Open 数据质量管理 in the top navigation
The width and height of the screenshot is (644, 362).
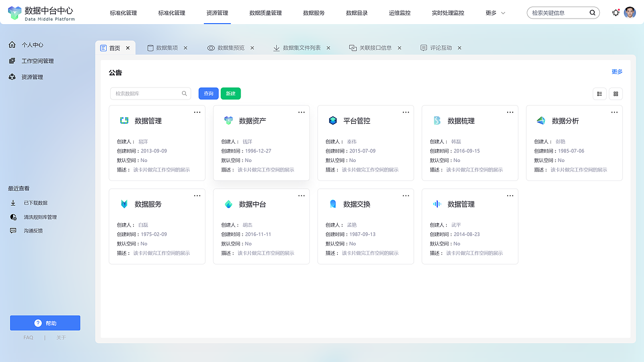coord(266,13)
